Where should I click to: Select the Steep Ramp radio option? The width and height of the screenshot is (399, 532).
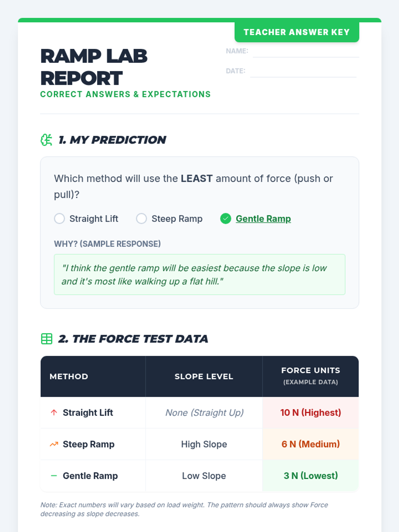[141, 219]
